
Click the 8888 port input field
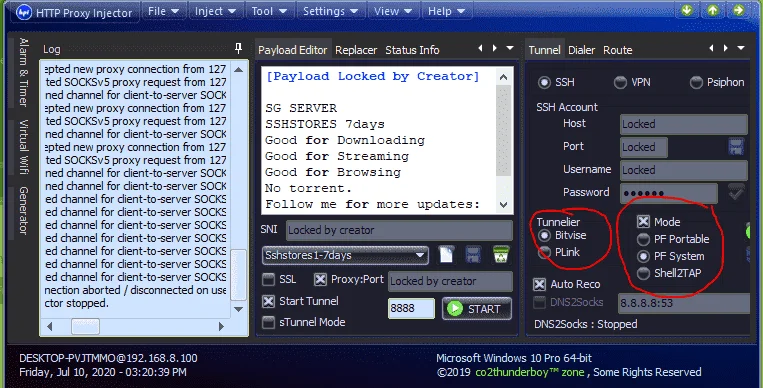click(x=411, y=309)
